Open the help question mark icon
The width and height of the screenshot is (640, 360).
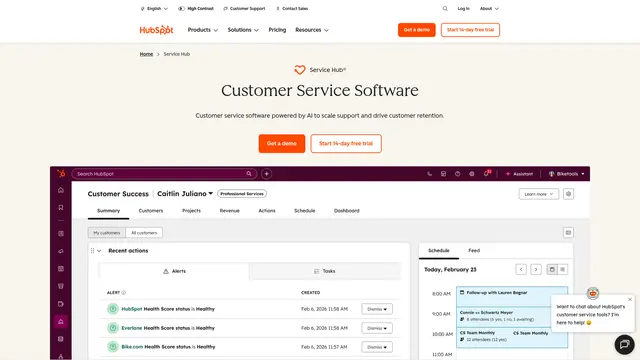click(x=458, y=174)
